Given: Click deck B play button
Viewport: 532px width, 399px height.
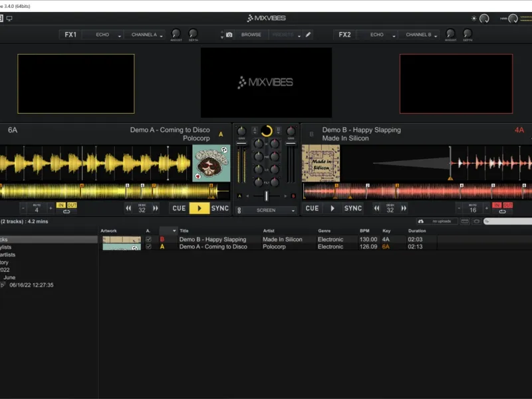Looking at the screenshot, I should [x=332, y=208].
